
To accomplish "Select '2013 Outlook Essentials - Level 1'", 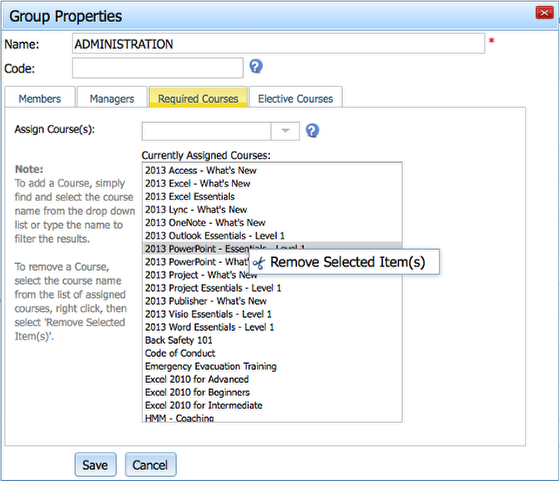I will click(x=272, y=236).
